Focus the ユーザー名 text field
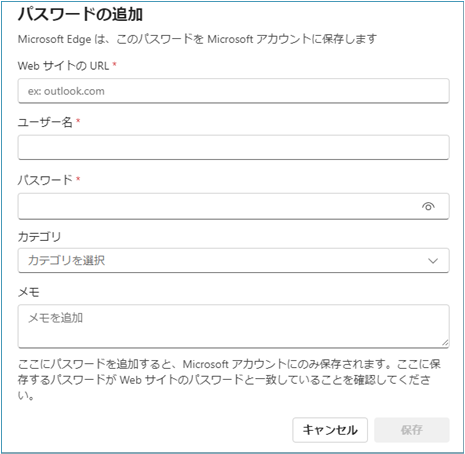This screenshot has height=454, width=465. tap(233, 147)
